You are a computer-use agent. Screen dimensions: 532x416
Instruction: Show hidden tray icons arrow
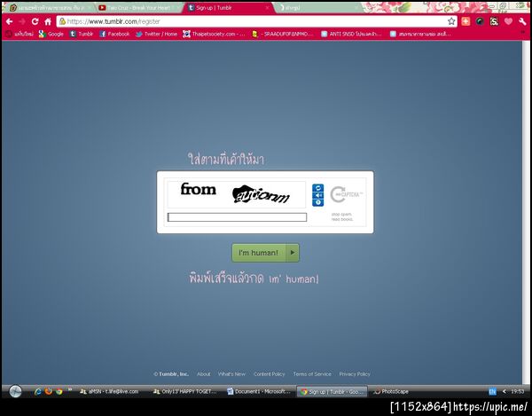pyautogui.click(x=505, y=391)
